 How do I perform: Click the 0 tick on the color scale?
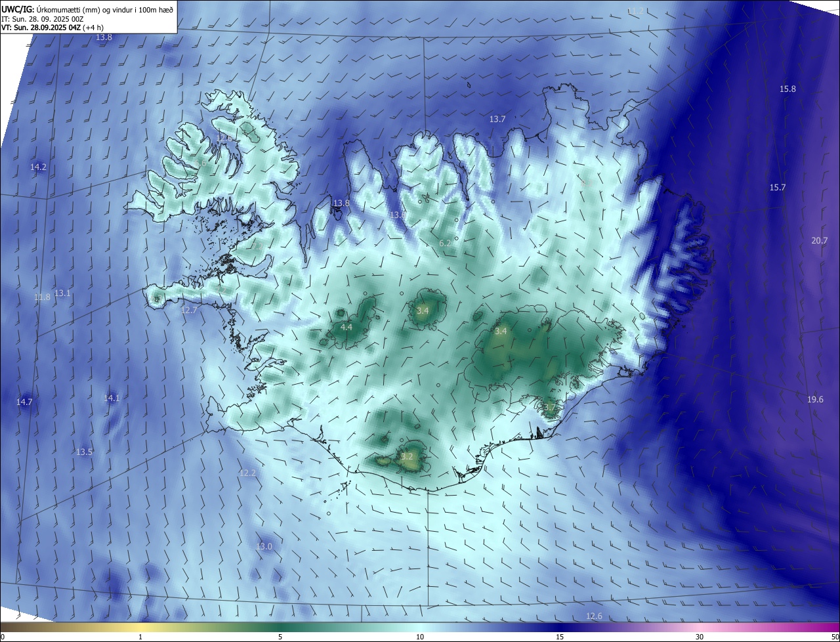click(x=3, y=637)
